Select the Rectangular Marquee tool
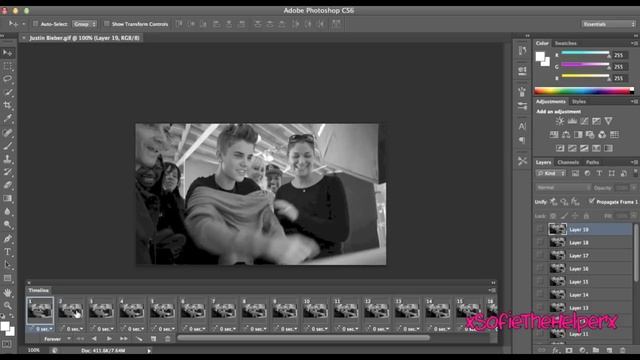 click(x=7, y=66)
